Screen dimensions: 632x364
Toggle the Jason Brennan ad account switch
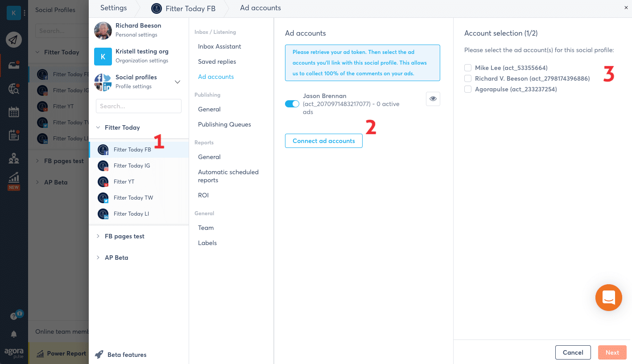pyautogui.click(x=292, y=104)
